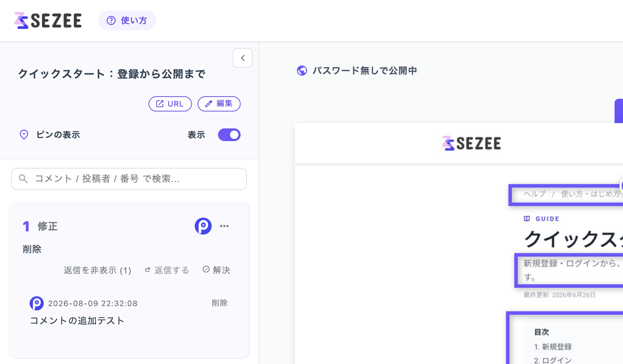This screenshot has width=623, height=364.
Task: Click the 最終更新: 2026年6月26日 text
Action: 560,295
